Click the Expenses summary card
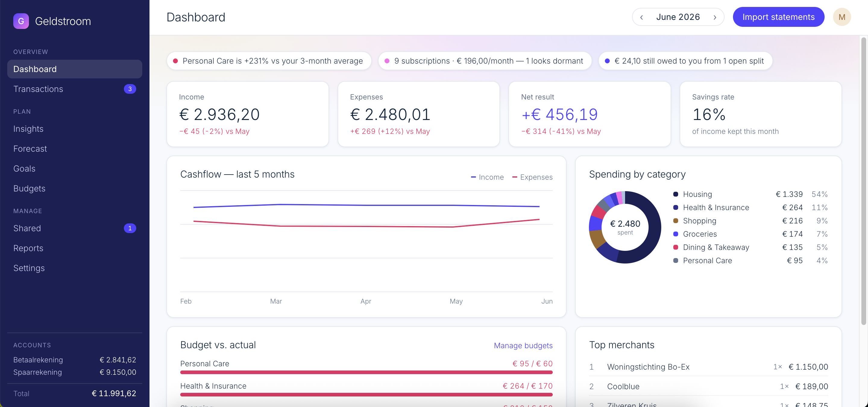The image size is (868, 407). (419, 114)
